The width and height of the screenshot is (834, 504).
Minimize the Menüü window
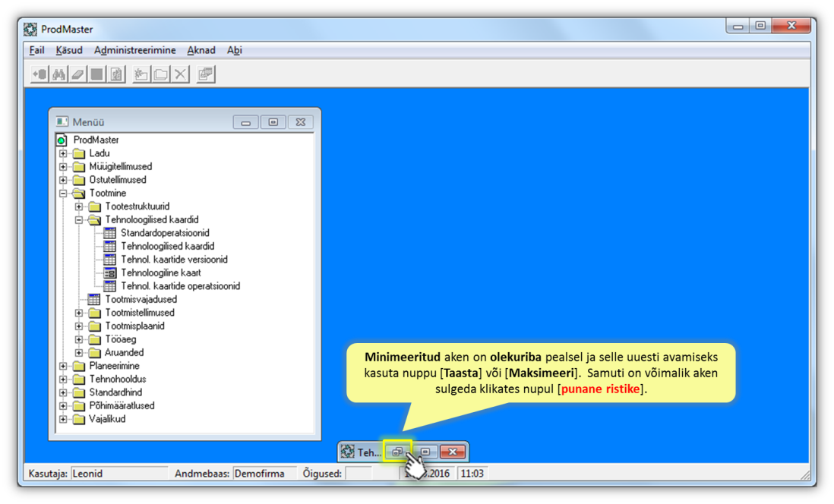[246, 122]
